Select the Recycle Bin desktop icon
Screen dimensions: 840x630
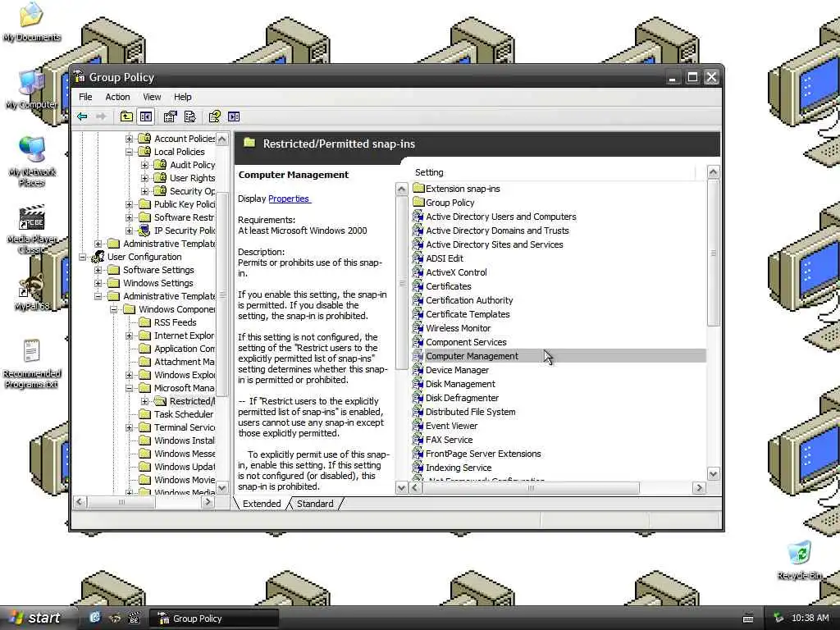pos(799,560)
